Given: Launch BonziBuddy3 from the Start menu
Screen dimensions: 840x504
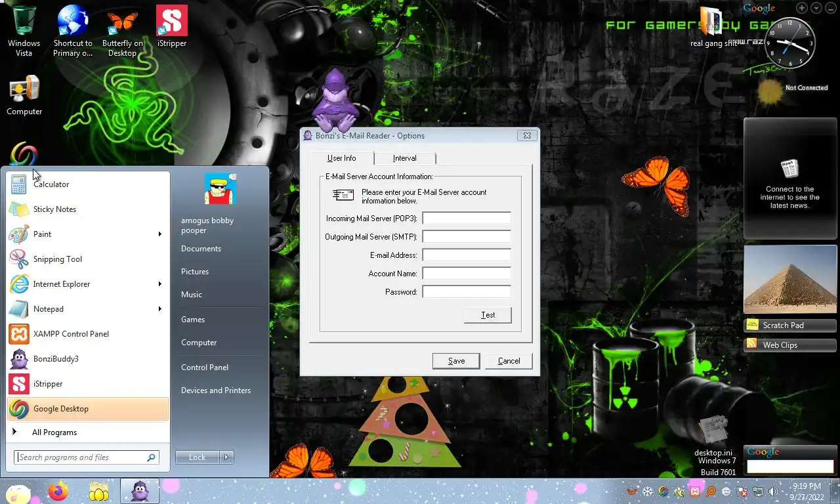Looking at the screenshot, I should [88, 359].
